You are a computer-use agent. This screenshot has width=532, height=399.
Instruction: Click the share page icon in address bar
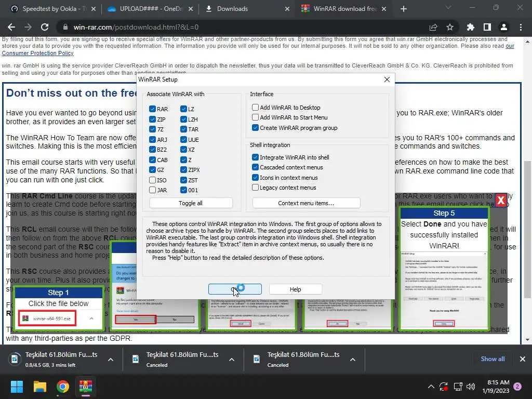tap(433, 27)
